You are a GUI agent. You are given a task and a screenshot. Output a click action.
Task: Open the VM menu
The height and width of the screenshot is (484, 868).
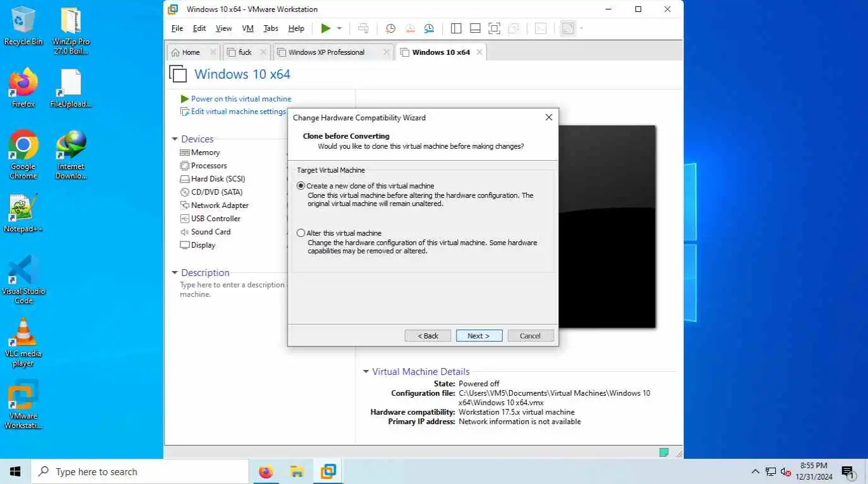[248, 28]
